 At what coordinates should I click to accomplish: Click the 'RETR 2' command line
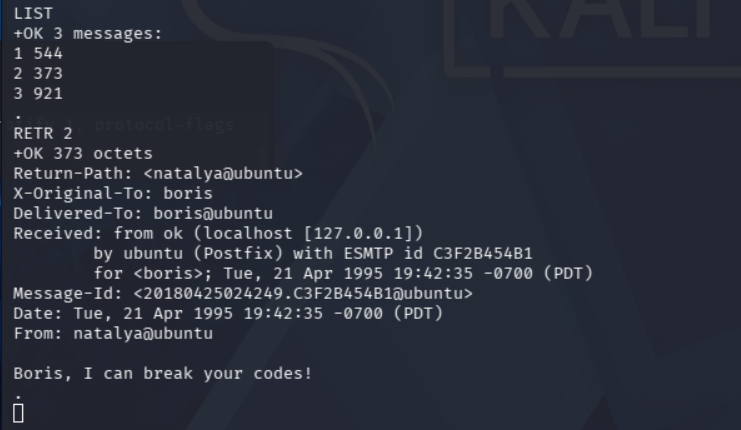coord(43,133)
